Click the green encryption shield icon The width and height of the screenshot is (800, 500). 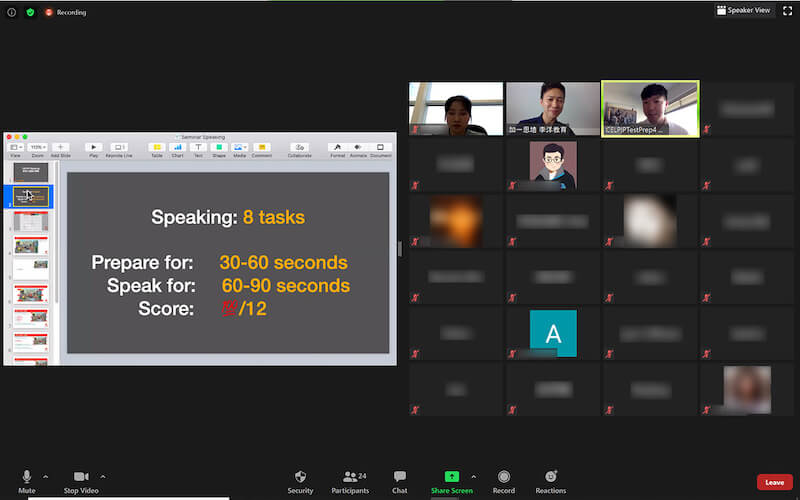click(x=30, y=12)
